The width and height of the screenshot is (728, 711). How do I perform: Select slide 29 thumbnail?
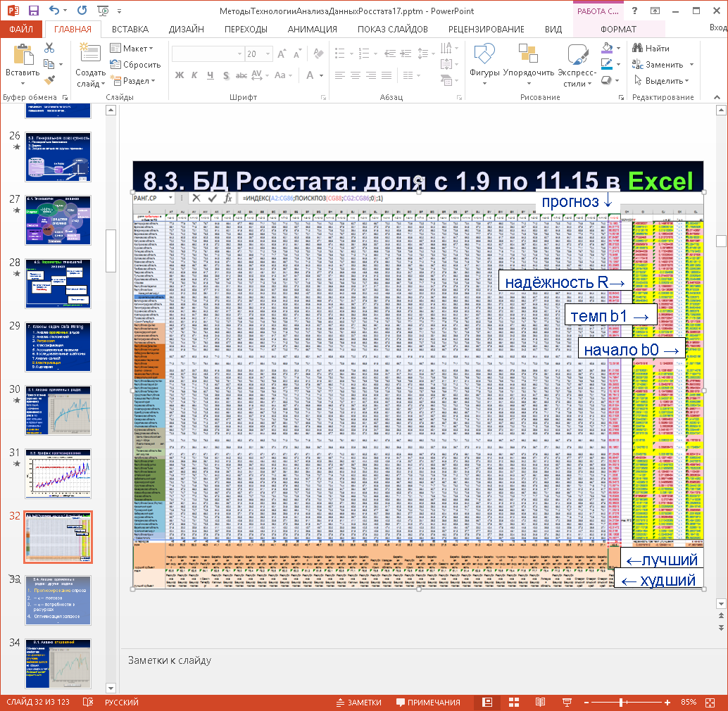[58, 347]
